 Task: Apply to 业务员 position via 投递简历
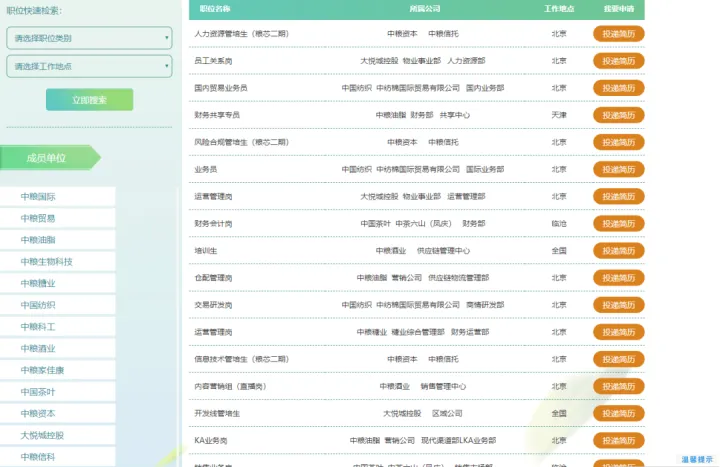[x=619, y=169]
